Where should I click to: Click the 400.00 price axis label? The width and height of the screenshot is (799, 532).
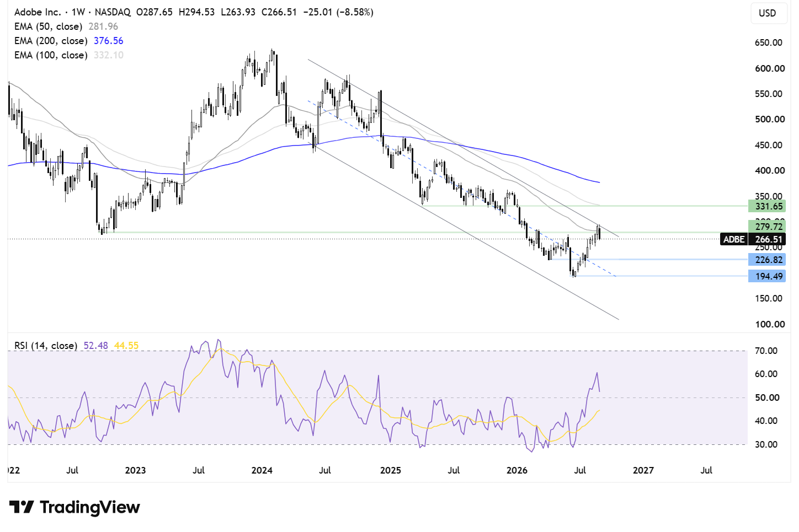(x=770, y=170)
